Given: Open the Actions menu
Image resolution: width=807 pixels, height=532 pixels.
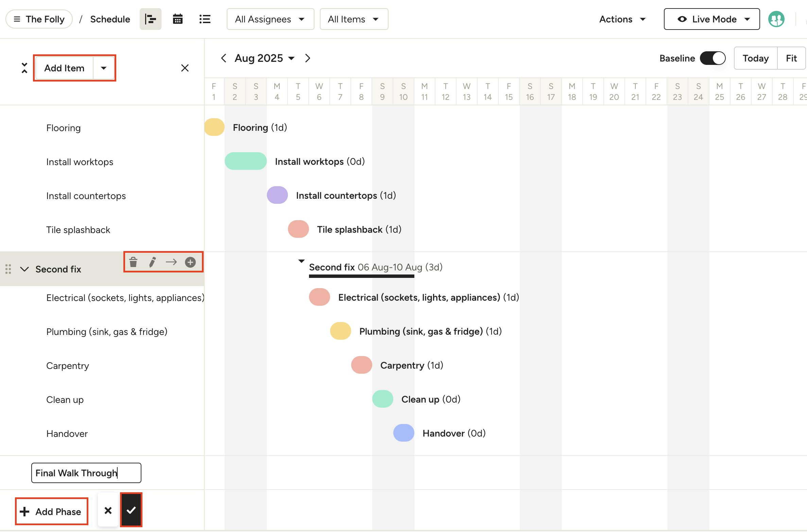Looking at the screenshot, I should (622, 19).
